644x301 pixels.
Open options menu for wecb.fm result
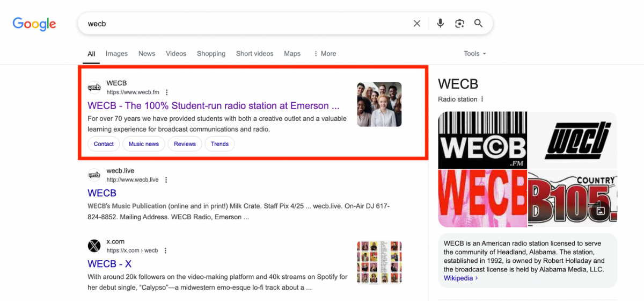(167, 92)
